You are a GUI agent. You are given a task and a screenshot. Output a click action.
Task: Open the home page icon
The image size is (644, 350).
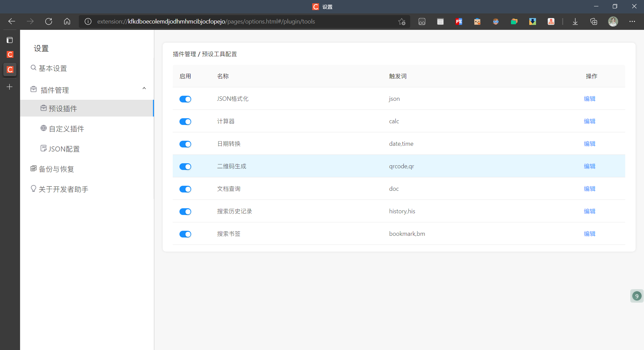click(67, 21)
